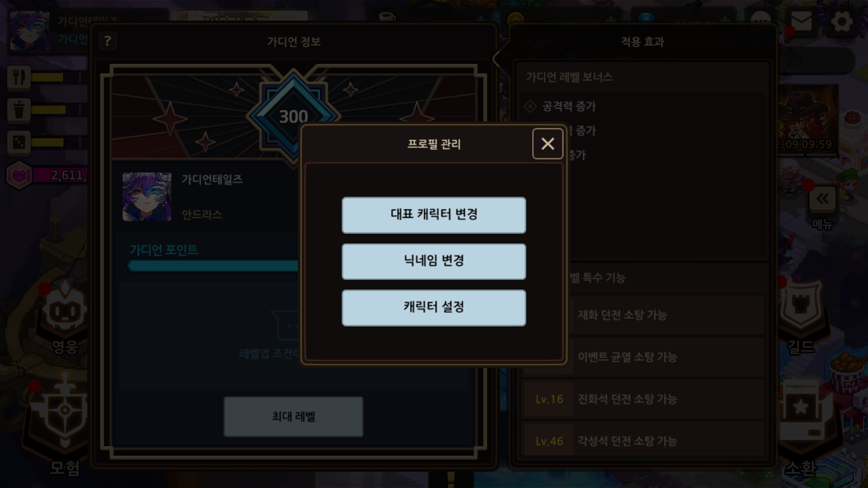868x488 pixels.
Task: Click the guardian profile portrait thumbnail
Action: (147, 197)
